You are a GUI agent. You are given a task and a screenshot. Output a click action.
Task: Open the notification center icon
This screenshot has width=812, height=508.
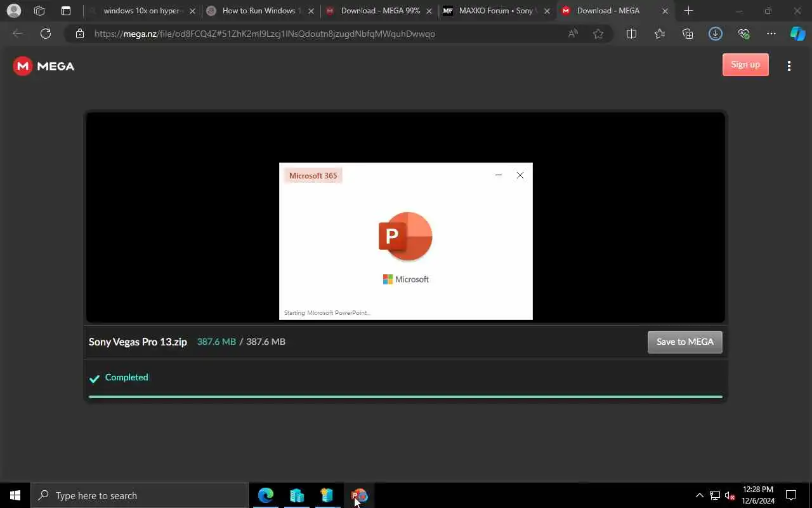pos(791,495)
